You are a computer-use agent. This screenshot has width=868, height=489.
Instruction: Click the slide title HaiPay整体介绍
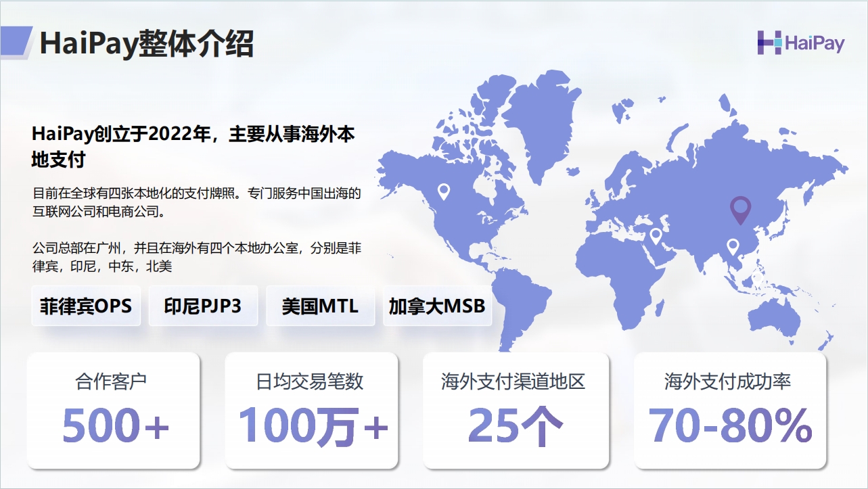[x=147, y=44]
